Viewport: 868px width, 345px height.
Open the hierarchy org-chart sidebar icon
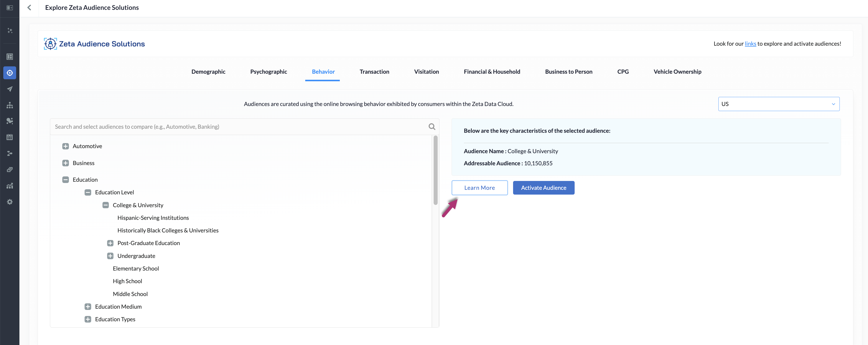point(10,105)
